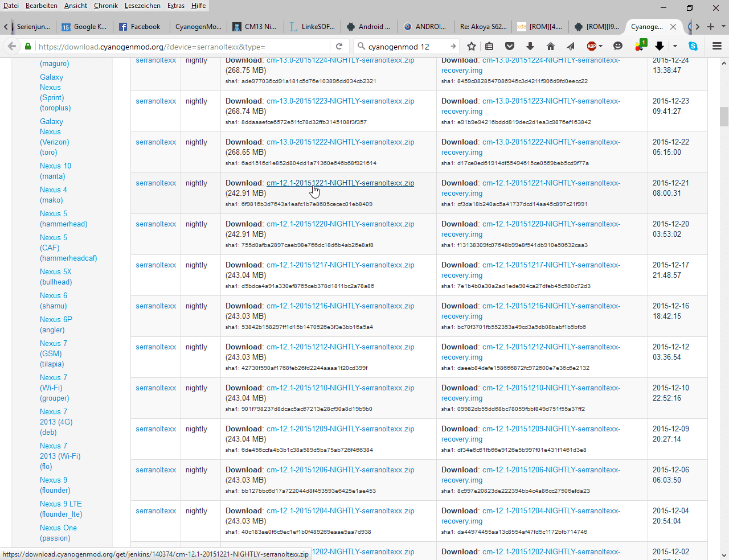Open dropdown arrow next to black download icon
Screen dimensions: 729x560
[675, 46]
